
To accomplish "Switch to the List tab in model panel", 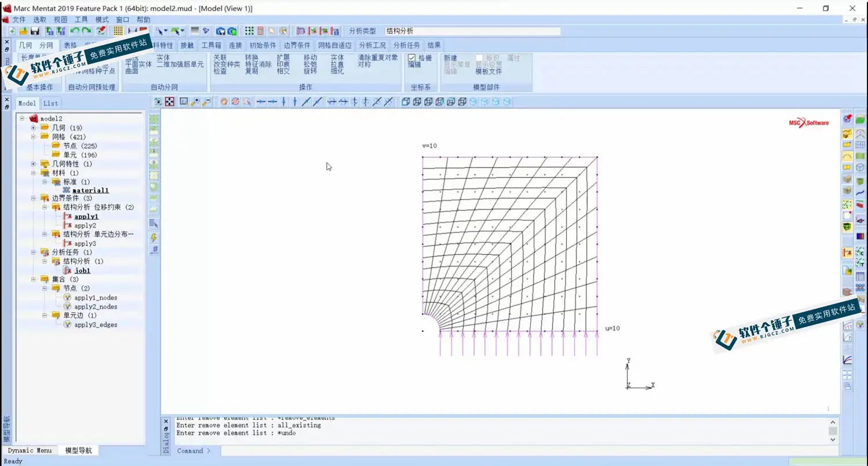I will (x=51, y=103).
